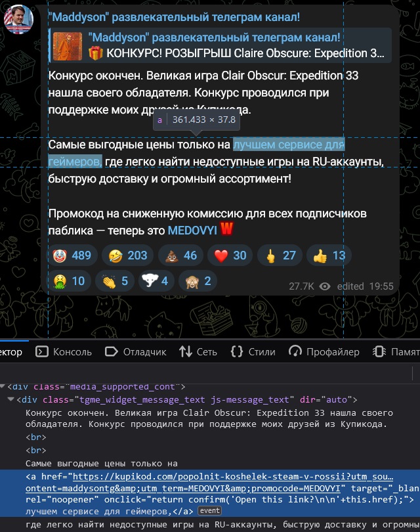Image resolution: width=420 pixels, height=532 pixels.
Task: Collapse the tgme_widget_message_text div node
Action: point(11,399)
